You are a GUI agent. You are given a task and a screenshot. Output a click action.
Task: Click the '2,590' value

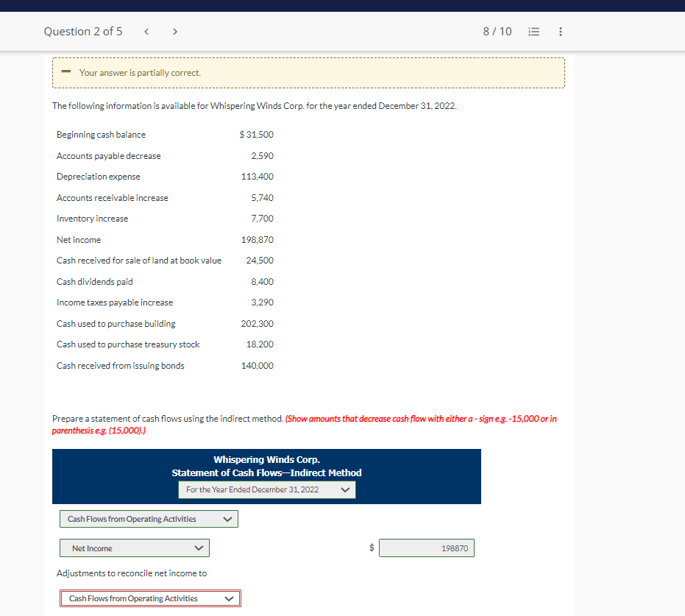point(262,156)
